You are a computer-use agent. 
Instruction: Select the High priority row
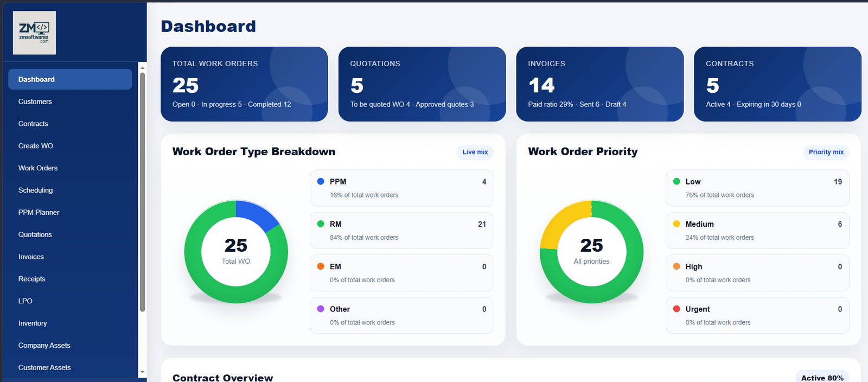click(757, 273)
